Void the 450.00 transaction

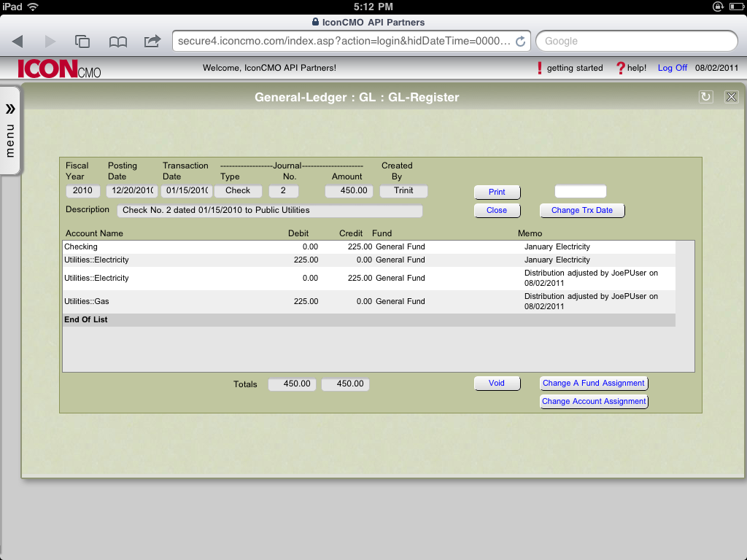click(x=497, y=382)
